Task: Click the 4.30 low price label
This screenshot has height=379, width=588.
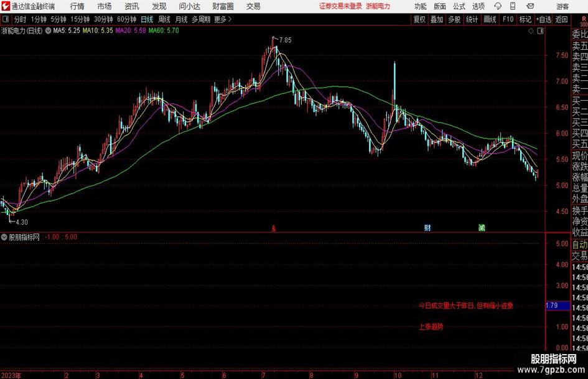Action: click(x=22, y=222)
